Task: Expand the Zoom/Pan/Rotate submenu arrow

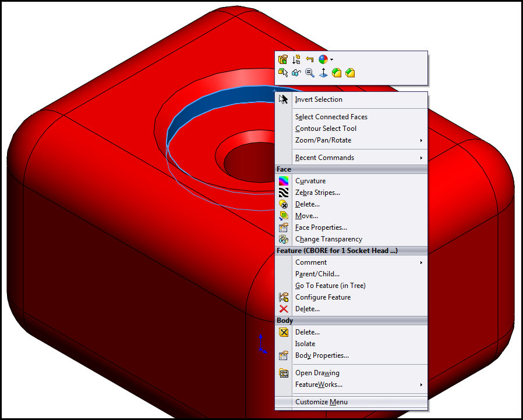Action: click(x=421, y=141)
